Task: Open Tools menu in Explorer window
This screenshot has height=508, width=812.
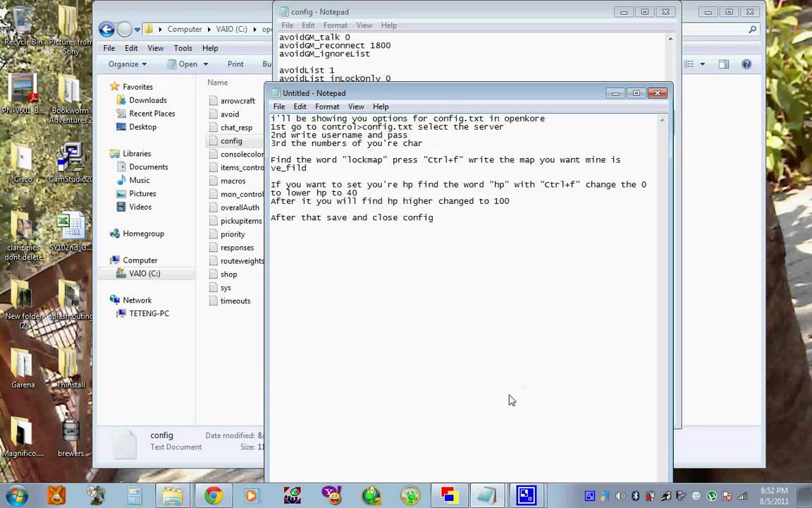Action: [x=183, y=48]
